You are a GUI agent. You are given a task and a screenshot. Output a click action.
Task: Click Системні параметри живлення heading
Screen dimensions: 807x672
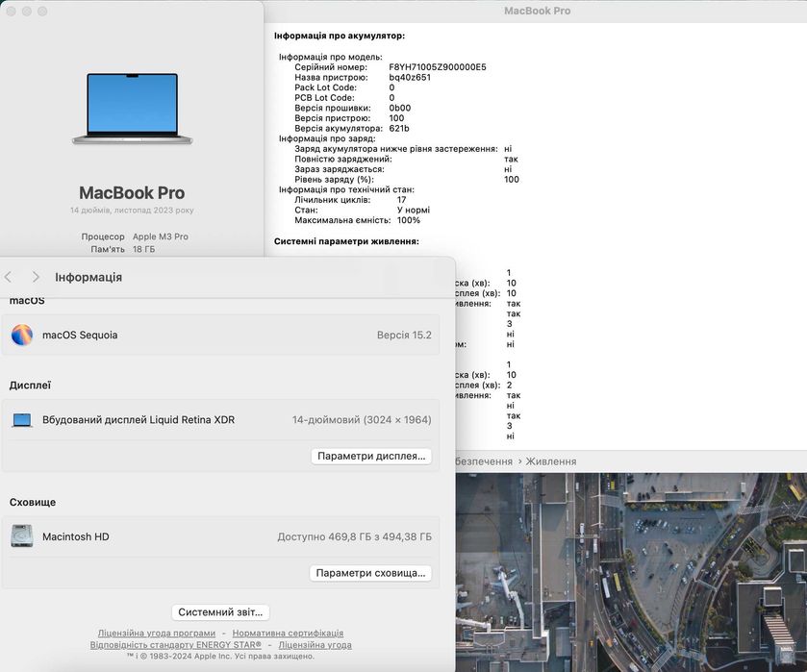coord(346,241)
